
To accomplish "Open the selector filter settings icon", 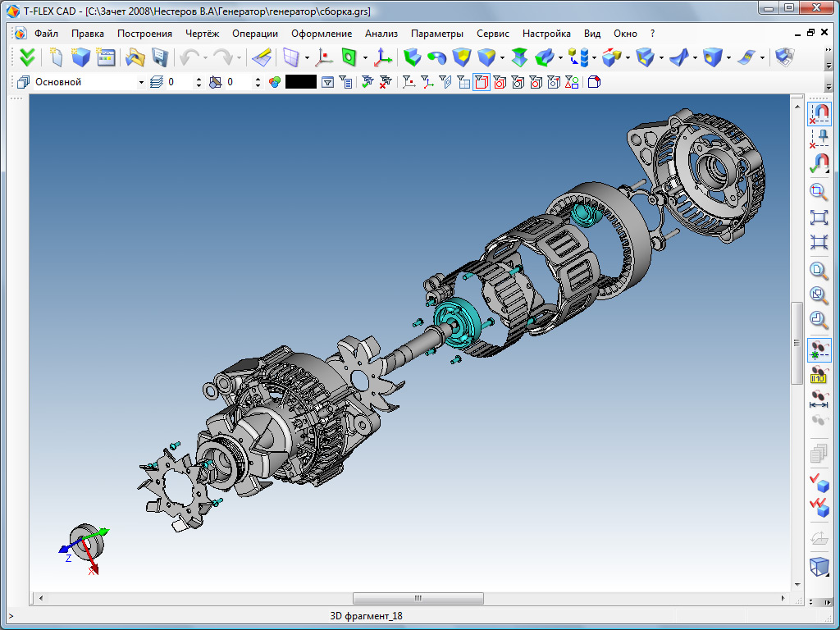I will coord(327,82).
